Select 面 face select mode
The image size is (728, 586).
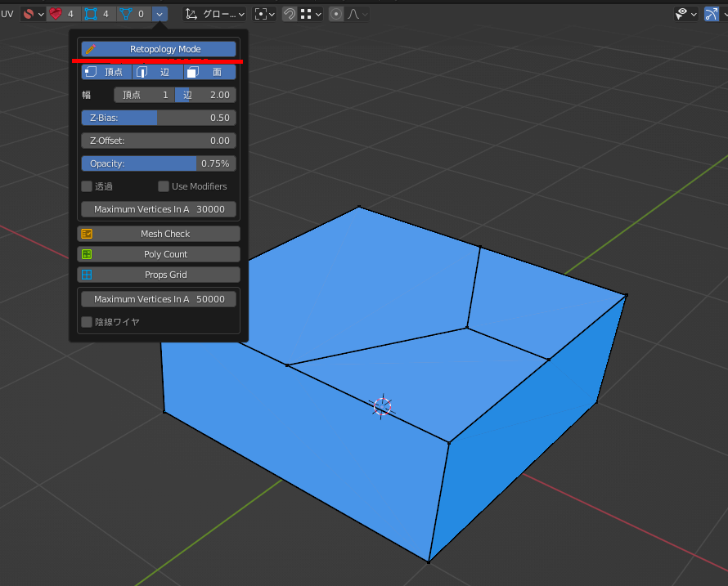tap(210, 72)
